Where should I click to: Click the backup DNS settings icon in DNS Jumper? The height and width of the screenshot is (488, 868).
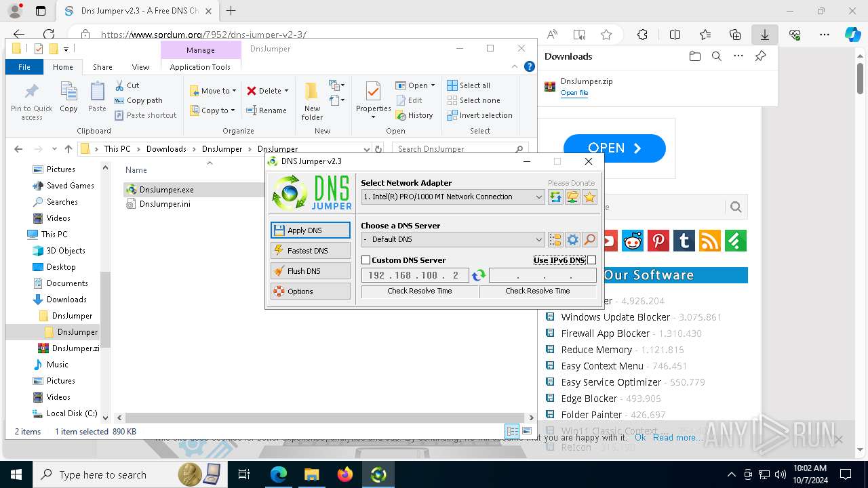[x=573, y=197]
